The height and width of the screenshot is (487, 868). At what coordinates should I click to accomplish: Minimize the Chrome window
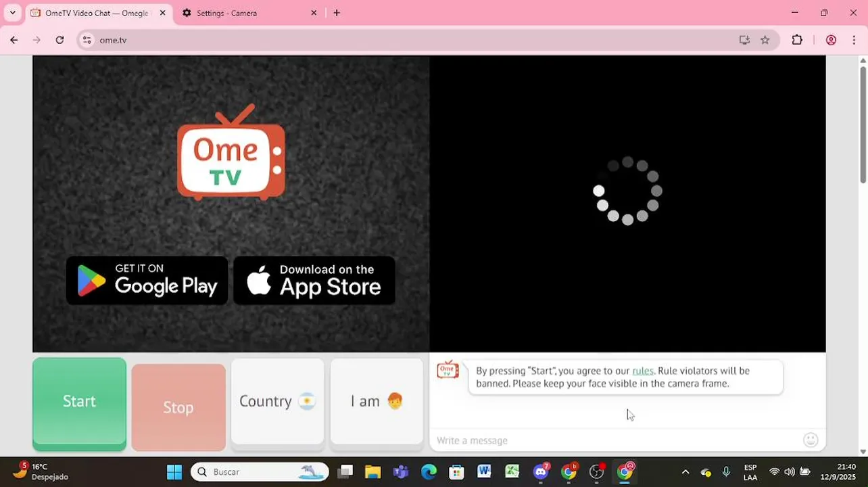[795, 13]
